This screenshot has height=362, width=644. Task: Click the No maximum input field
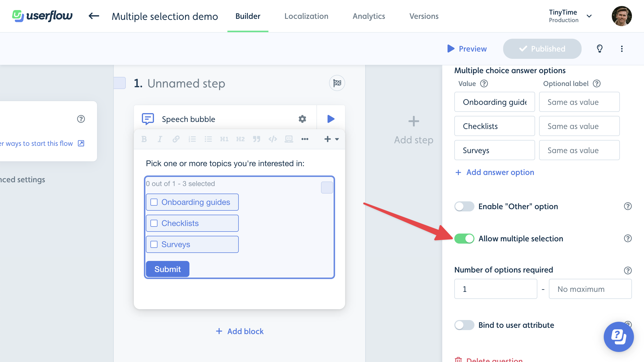tap(590, 289)
